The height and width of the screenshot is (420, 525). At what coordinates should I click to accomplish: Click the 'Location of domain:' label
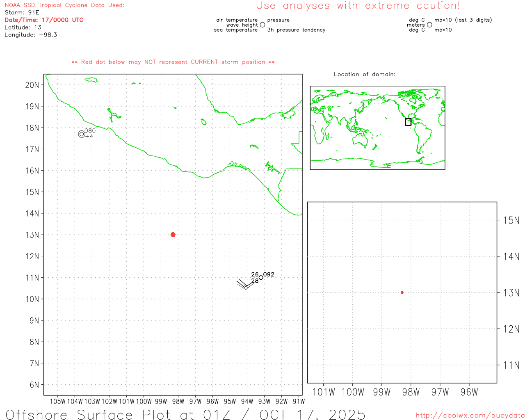pos(364,74)
